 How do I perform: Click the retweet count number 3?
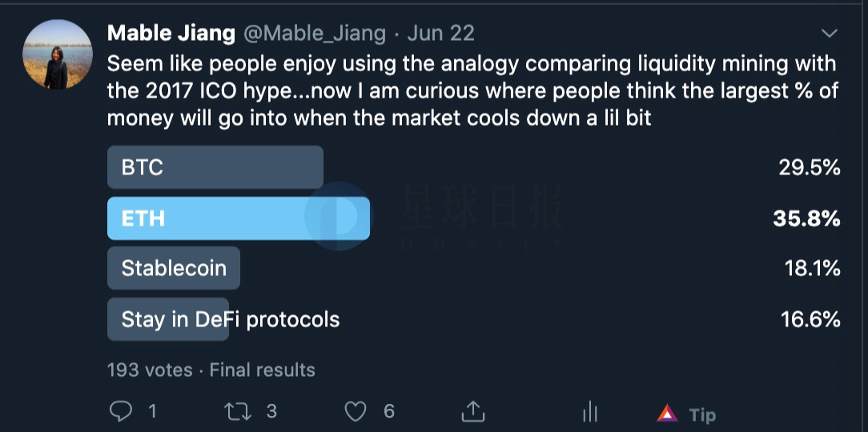(271, 411)
